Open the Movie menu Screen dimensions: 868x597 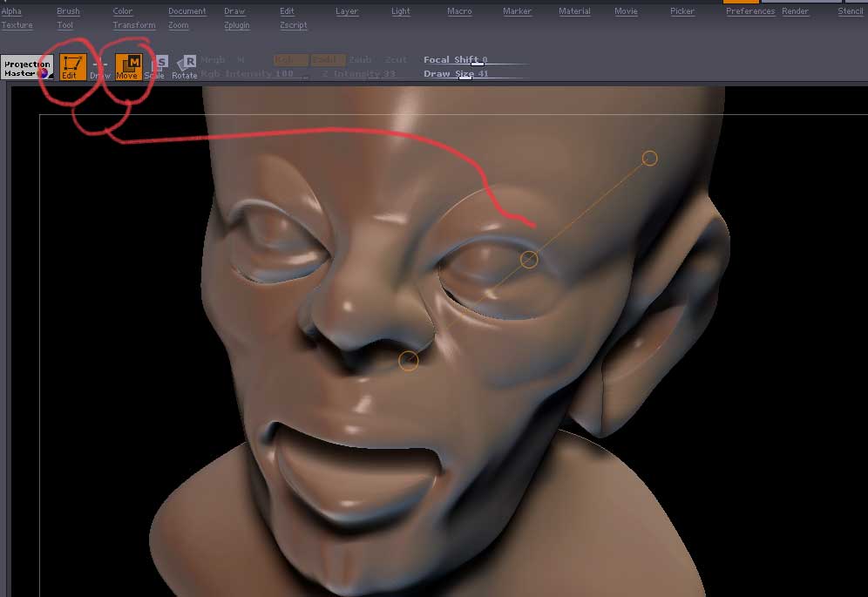tap(626, 11)
